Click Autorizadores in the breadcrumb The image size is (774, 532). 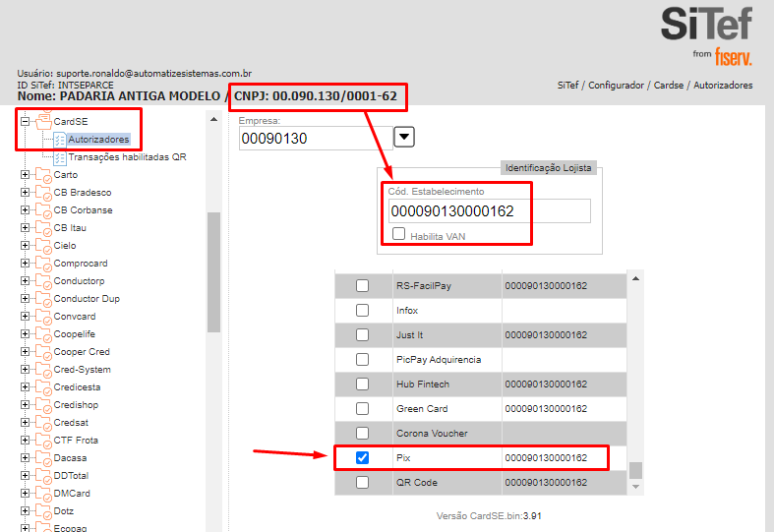coord(723,86)
